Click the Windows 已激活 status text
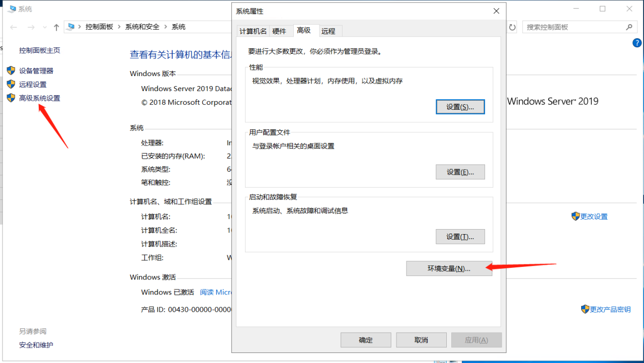The image size is (644, 363). point(168,292)
